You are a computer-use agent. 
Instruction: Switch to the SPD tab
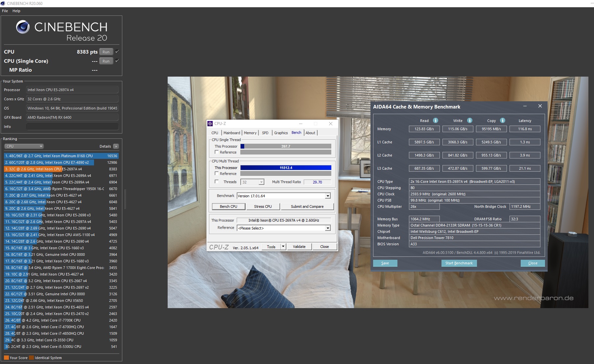pyautogui.click(x=265, y=133)
